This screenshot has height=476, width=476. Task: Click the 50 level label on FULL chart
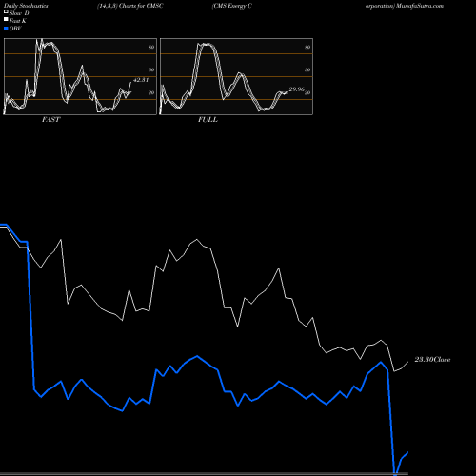tap(307, 69)
